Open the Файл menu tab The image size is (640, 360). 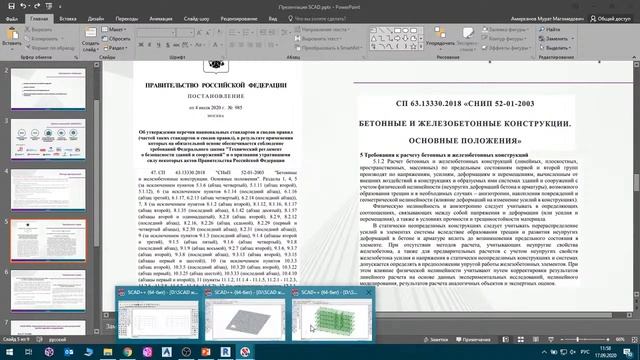point(12,19)
